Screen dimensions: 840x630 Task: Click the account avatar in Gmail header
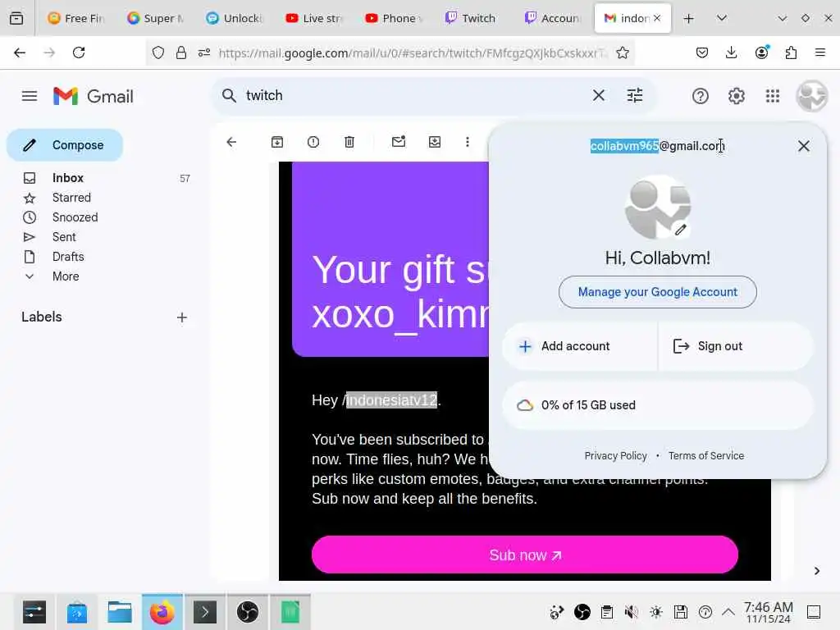(811, 96)
